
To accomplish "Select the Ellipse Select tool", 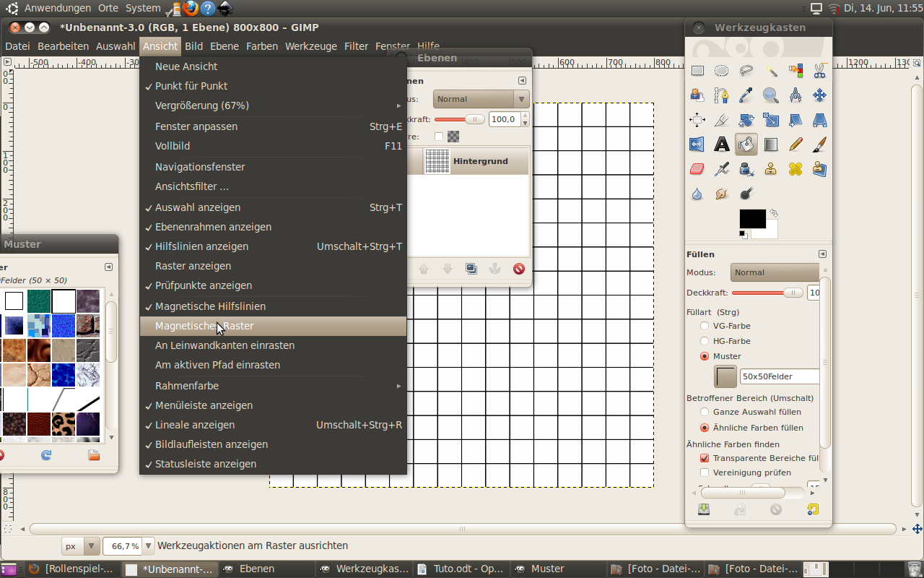I will (722, 71).
